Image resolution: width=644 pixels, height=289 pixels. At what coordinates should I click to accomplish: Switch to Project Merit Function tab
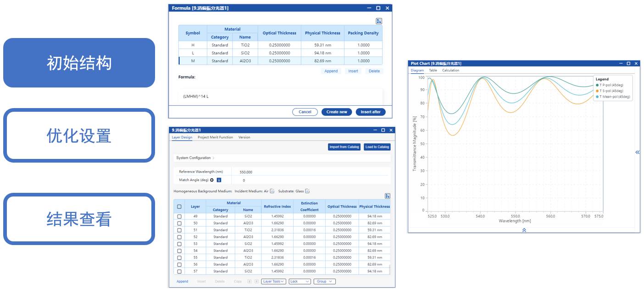coord(215,137)
